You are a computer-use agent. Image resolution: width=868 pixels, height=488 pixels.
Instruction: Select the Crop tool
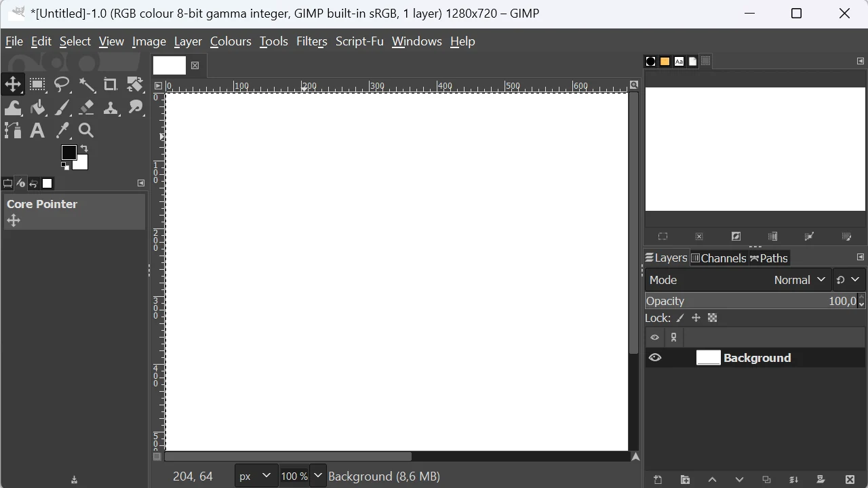111,85
